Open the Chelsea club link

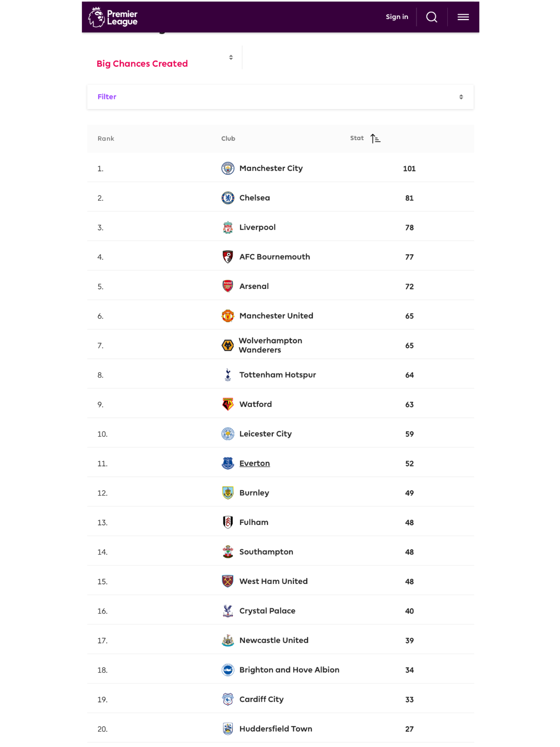(x=254, y=198)
